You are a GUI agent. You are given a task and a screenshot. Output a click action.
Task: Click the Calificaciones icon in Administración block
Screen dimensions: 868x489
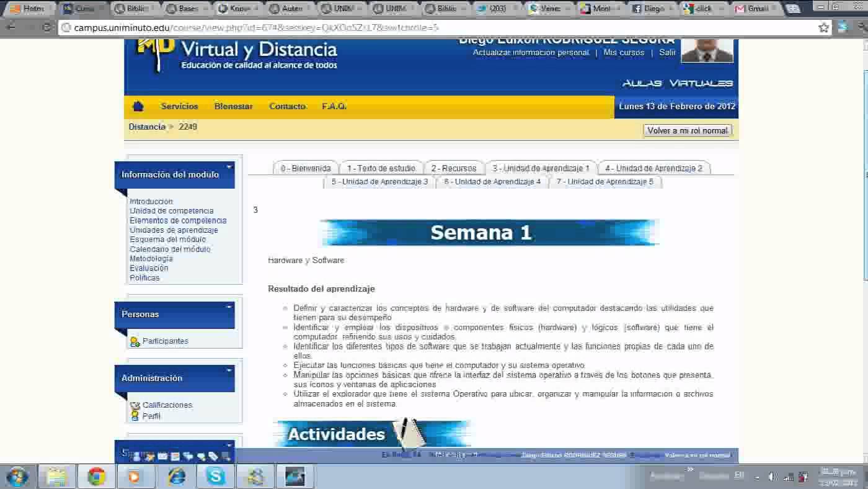135,405
